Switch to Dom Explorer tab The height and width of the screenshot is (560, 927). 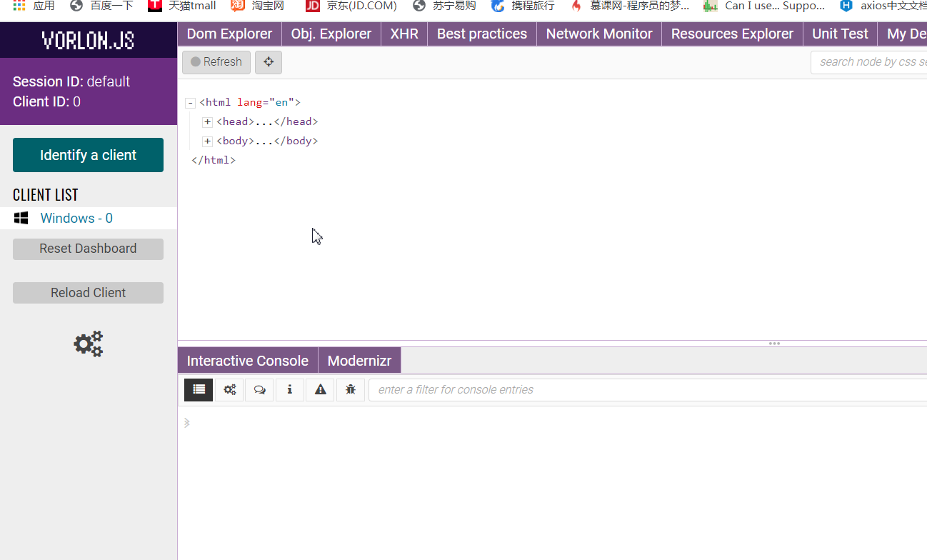click(x=229, y=34)
